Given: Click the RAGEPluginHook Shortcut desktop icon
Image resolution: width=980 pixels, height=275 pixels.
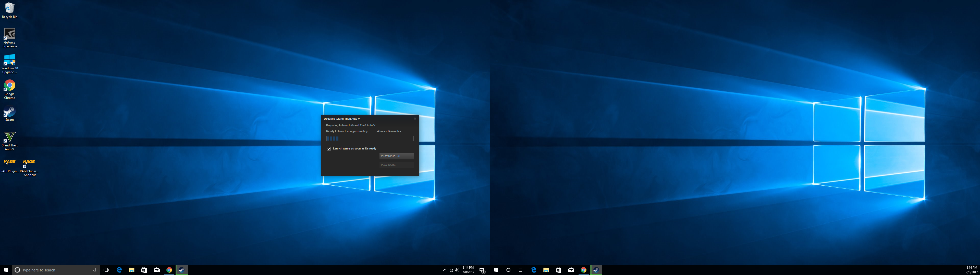Looking at the screenshot, I should 29,164.
